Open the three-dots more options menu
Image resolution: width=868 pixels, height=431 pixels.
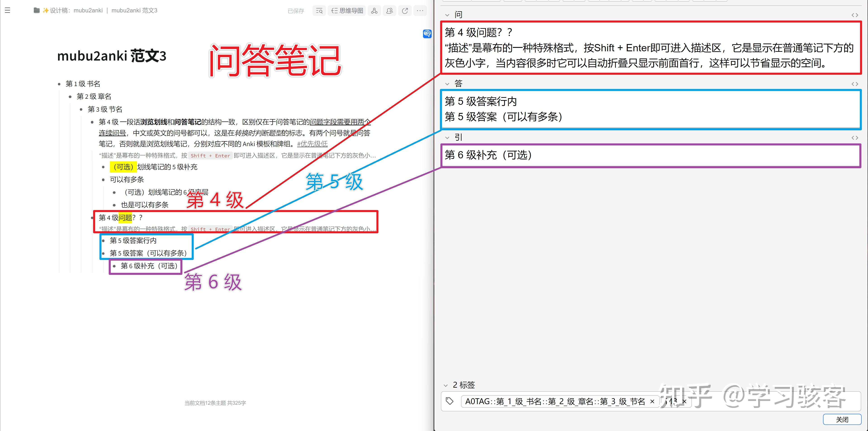(x=420, y=11)
